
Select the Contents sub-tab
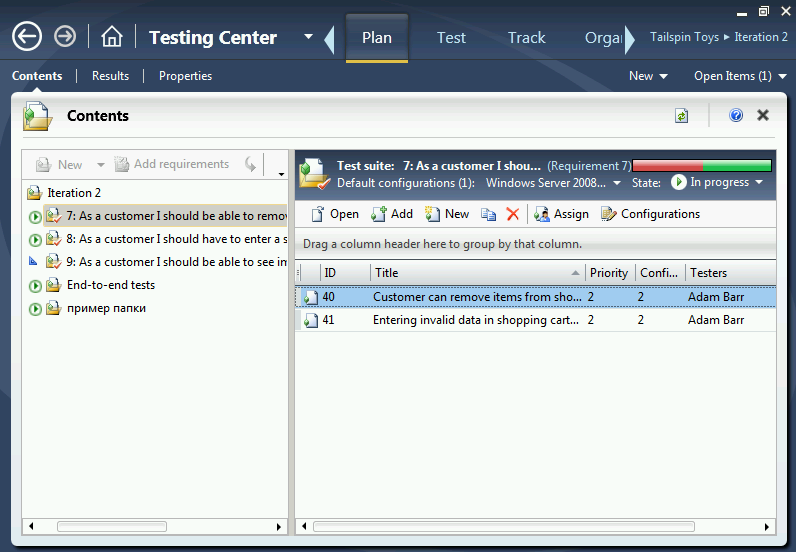point(37,76)
